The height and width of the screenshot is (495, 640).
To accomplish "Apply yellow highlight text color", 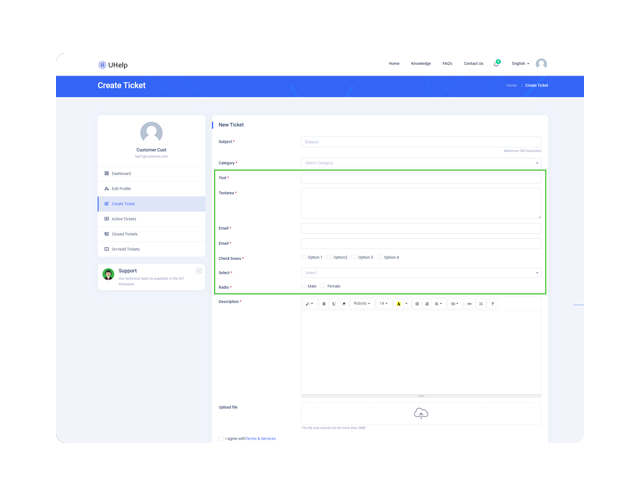I will coord(398,304).
